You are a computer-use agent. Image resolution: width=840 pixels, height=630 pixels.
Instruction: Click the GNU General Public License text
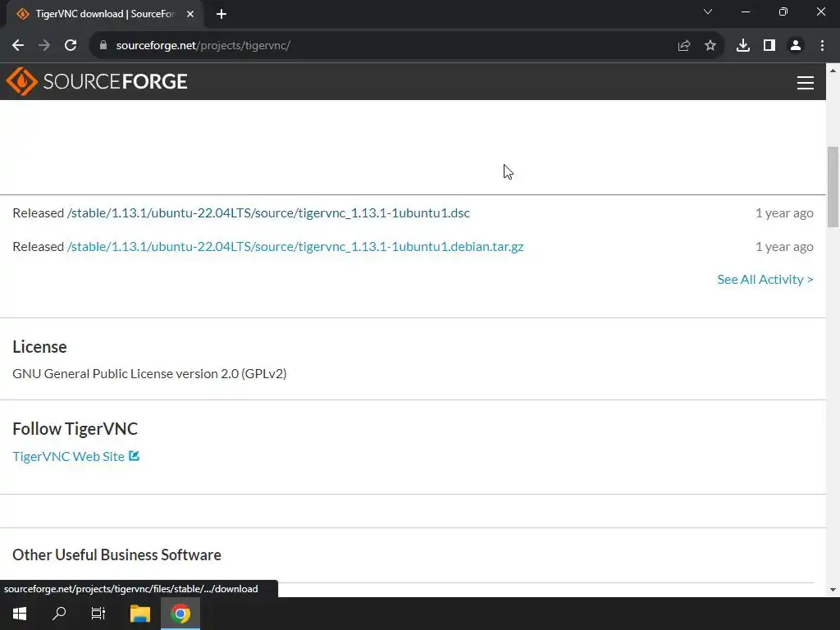click(149, 374)
